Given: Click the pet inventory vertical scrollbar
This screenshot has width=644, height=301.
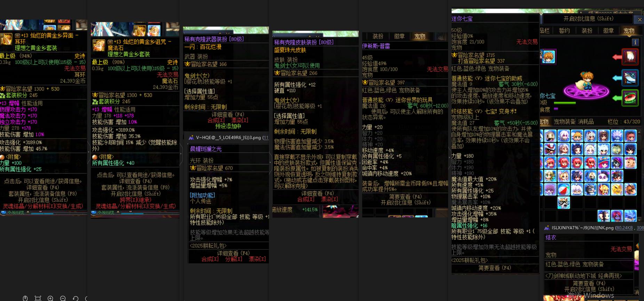Looking at the screenshot, I should coord(639,176).
